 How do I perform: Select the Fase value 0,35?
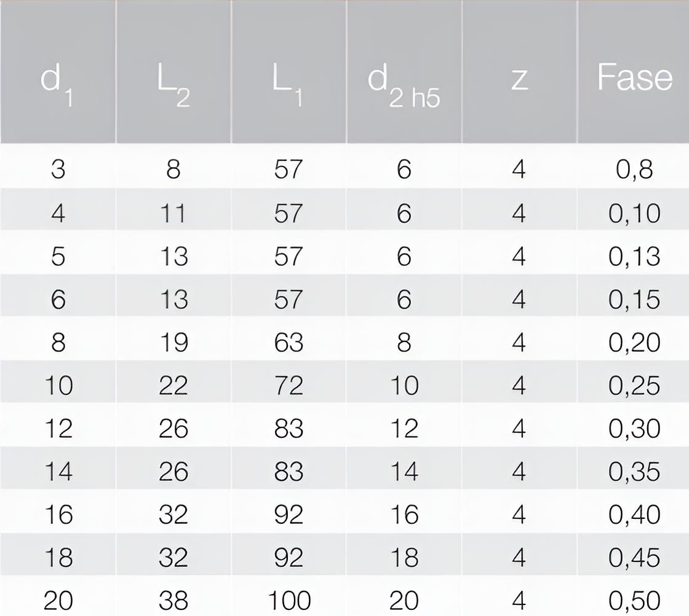[x=634, y=472]
